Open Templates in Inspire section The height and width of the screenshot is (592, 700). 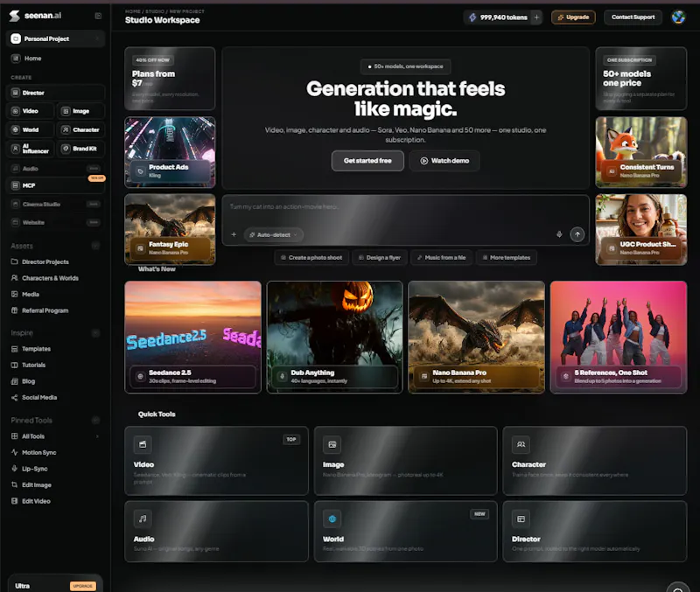(x=31, y=349)
